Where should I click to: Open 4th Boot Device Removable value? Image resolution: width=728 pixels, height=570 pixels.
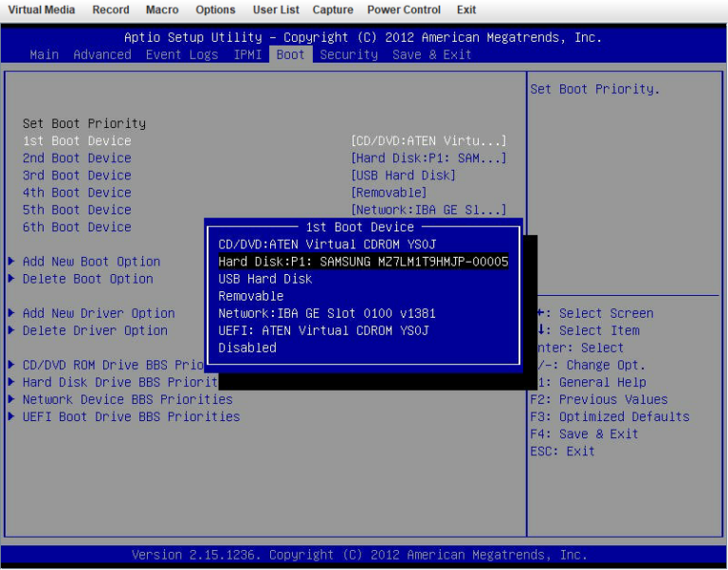point(389,193)
